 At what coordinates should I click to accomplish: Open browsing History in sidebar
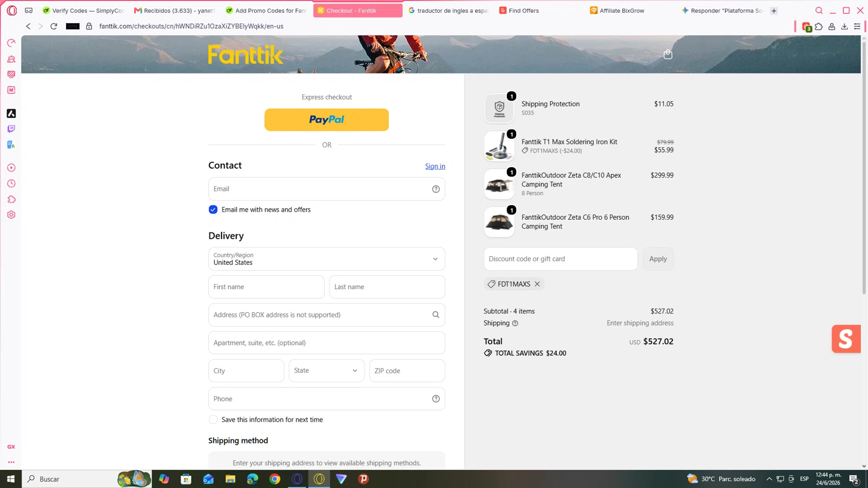(x=11, y=183)
